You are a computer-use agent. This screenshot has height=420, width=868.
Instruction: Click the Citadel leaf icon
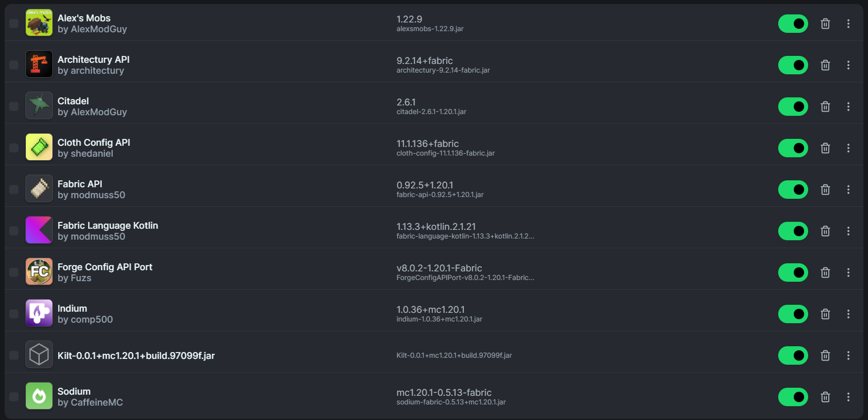39,105
